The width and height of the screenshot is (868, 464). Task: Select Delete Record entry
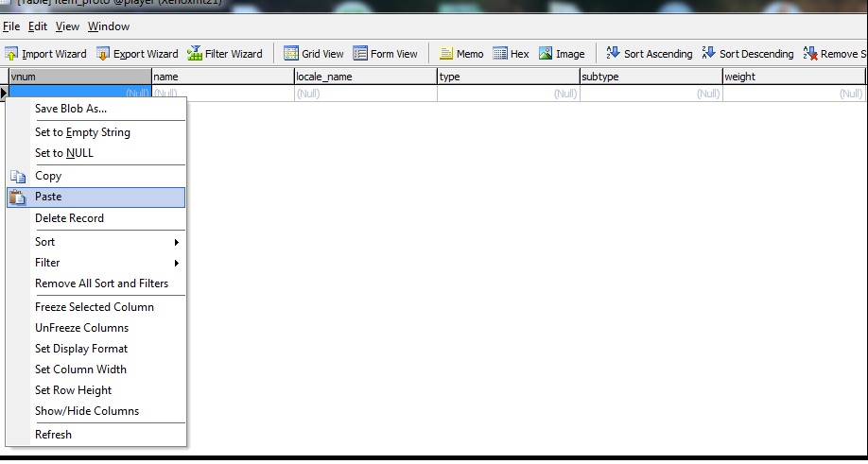(x=95, y=218)
